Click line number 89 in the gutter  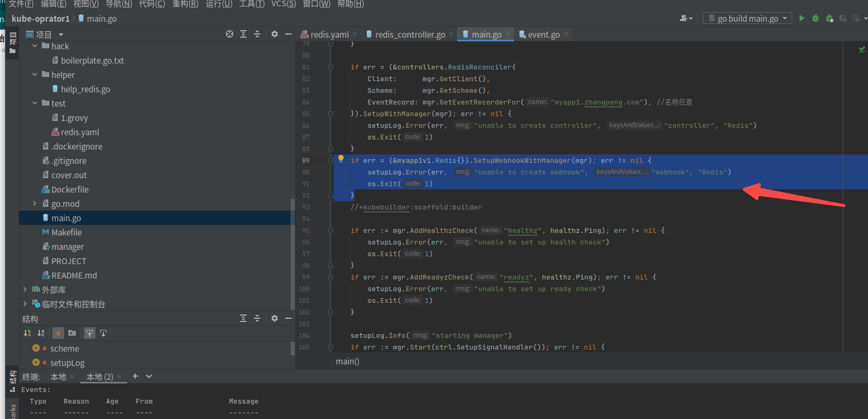click(306, 161)
